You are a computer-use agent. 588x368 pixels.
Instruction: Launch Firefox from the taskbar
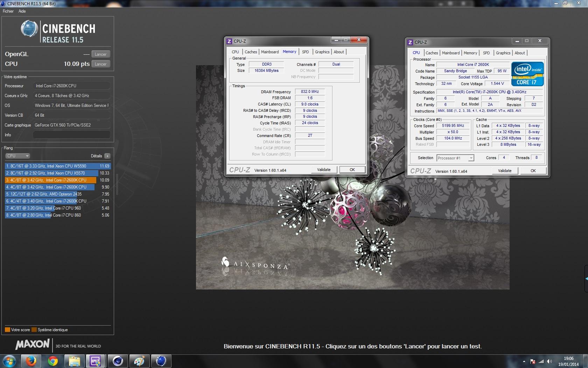(31, 361)
